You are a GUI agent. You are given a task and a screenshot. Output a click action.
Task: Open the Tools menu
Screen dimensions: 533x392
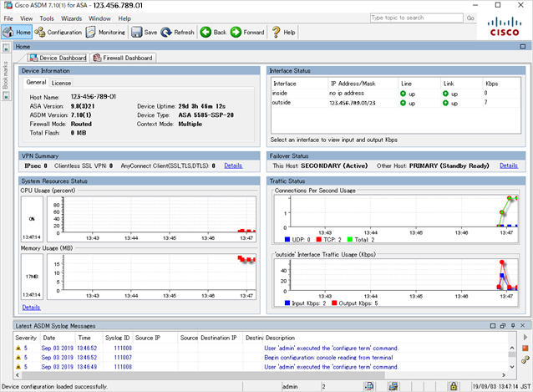point(47,18)
